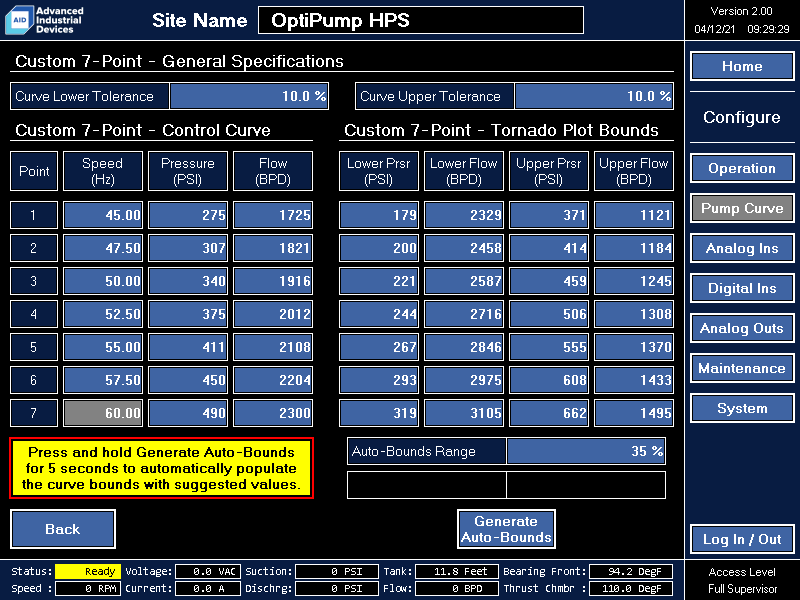
Task: Edit upper flow bound 1184
Action: (x=634, y=248)
